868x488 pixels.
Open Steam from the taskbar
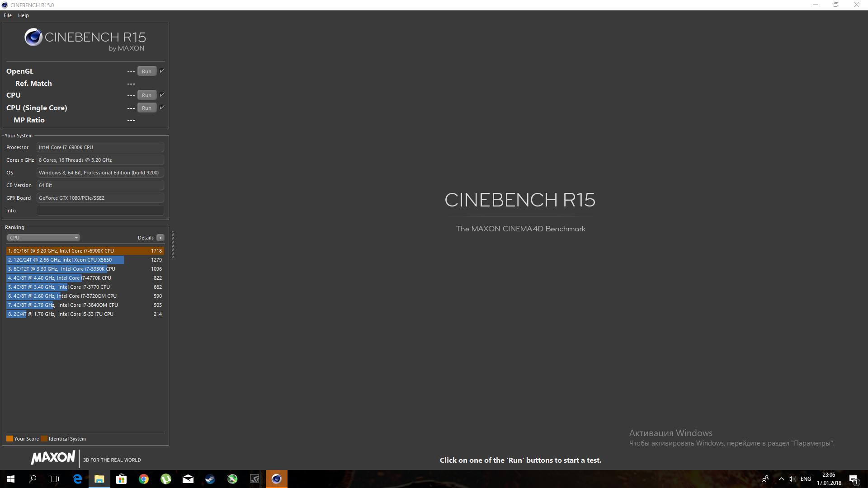tap(210, 479)
